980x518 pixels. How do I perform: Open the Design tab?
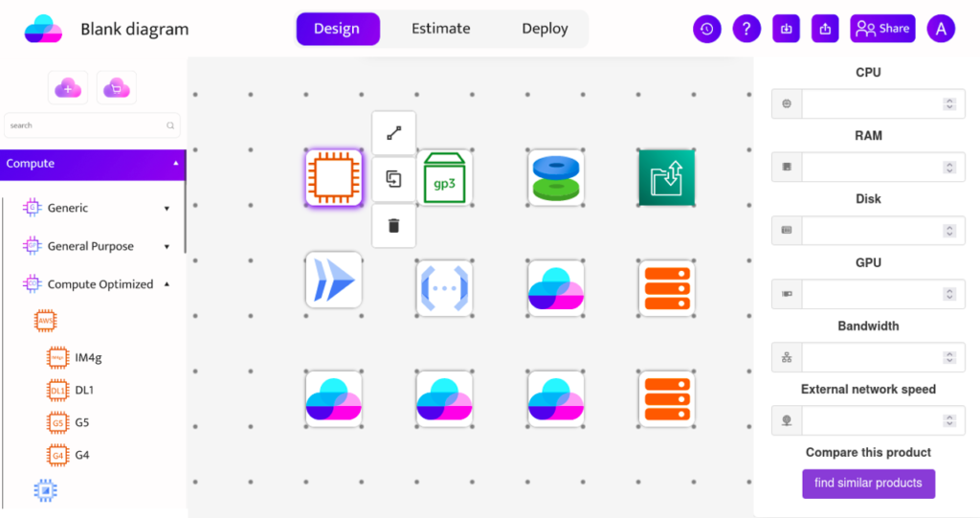click(338, 29)
